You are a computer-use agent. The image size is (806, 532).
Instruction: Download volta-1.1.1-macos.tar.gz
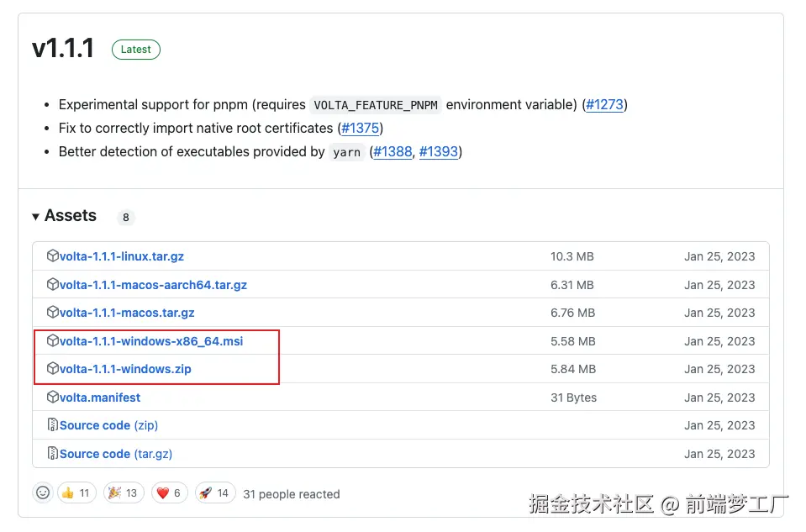127,313
